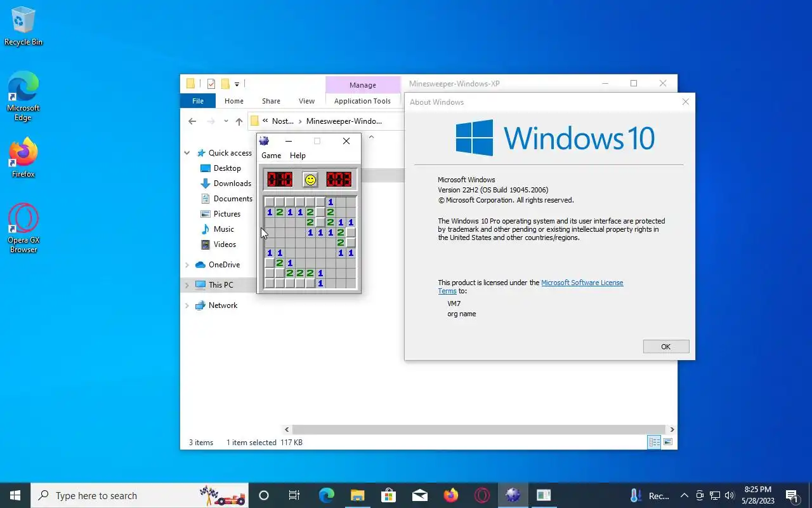Go back in File Explorer
The width and height of the screenshot is (812, 508).
[x=192, y=121]
